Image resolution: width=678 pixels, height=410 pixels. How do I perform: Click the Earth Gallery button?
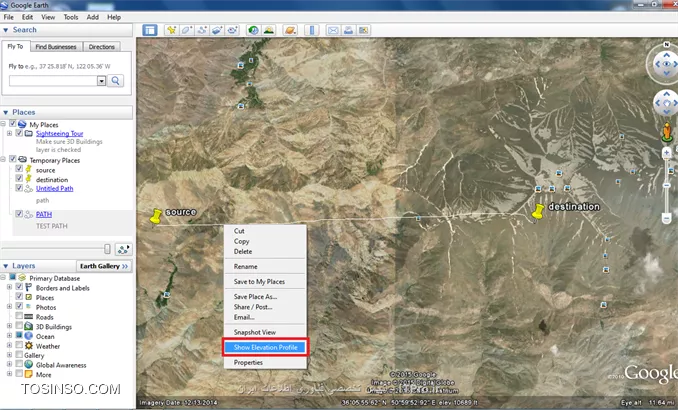(104, 266)
